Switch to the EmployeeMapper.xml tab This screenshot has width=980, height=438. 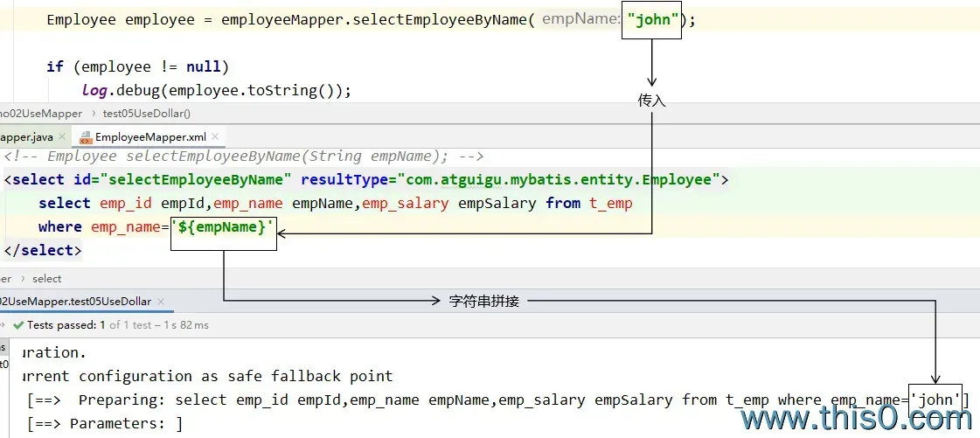coord(152,137)
